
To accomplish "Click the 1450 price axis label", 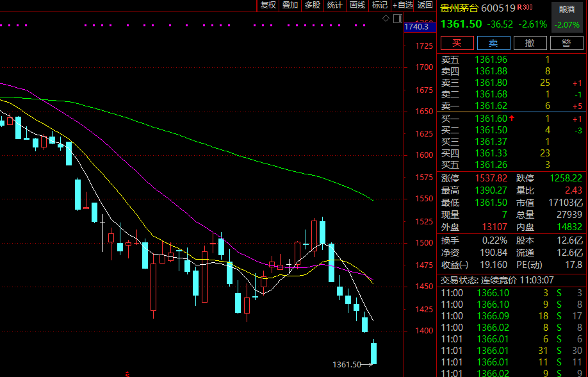I will click(x=424, y=287).
